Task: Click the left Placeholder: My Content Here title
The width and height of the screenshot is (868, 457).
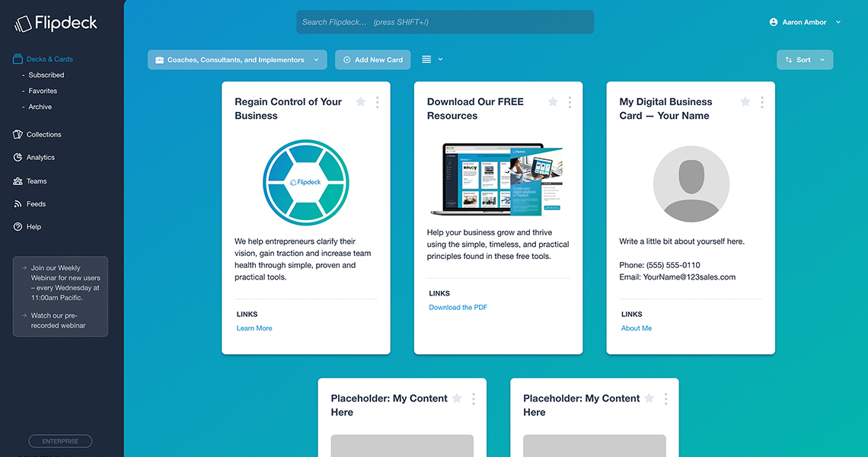Action: point(389,405)
